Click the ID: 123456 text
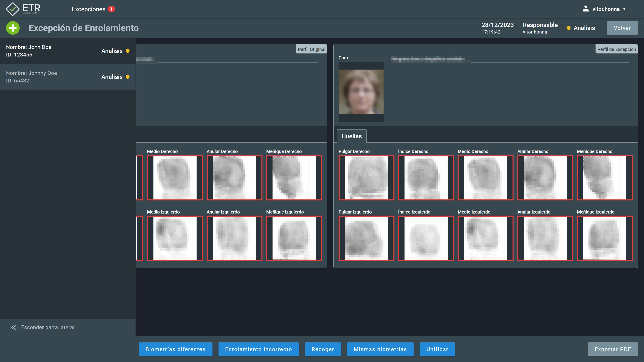 pos(19,54)
